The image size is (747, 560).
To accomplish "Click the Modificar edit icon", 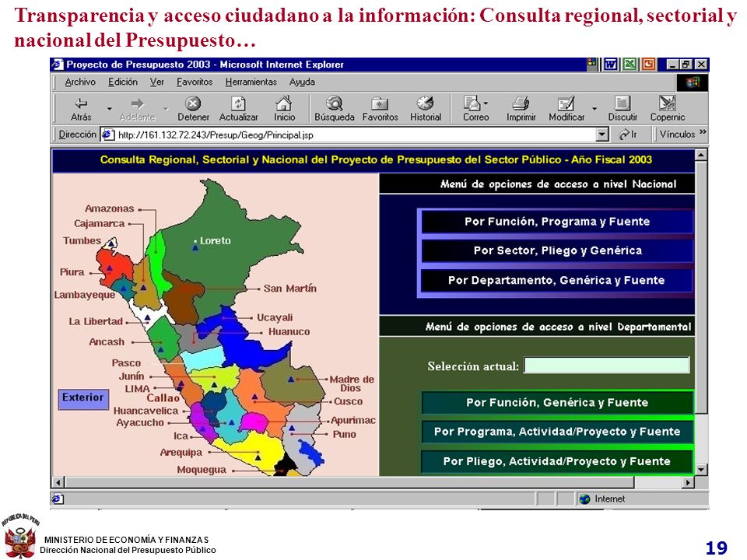I will pyautogui.click(x=566, y=103).
